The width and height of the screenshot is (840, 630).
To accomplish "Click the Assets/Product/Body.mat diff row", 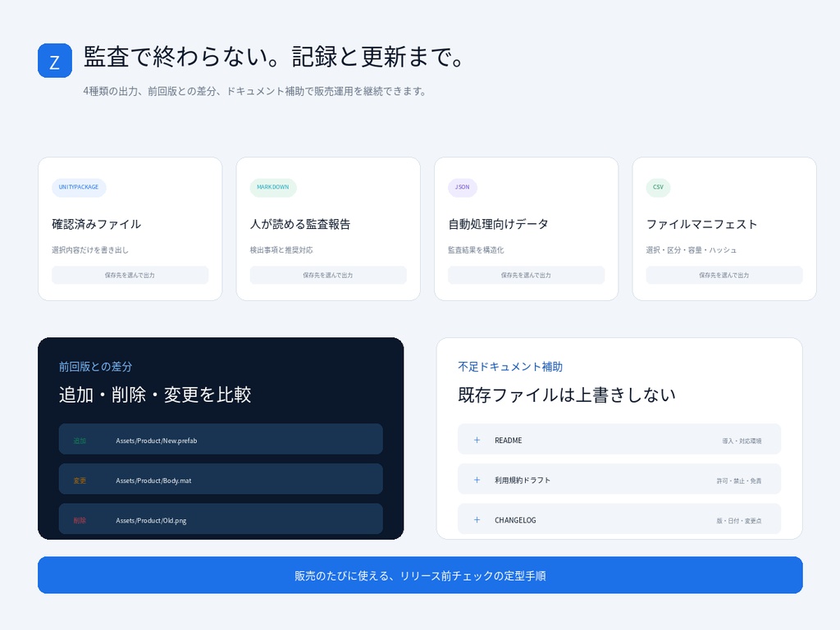I will coord(221,479).
